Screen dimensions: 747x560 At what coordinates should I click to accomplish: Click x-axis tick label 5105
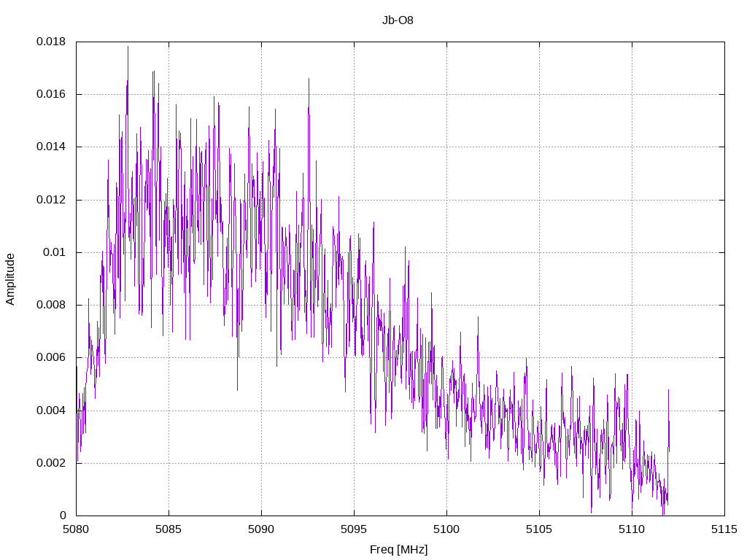pyautogui.click(x=539, y=529)
